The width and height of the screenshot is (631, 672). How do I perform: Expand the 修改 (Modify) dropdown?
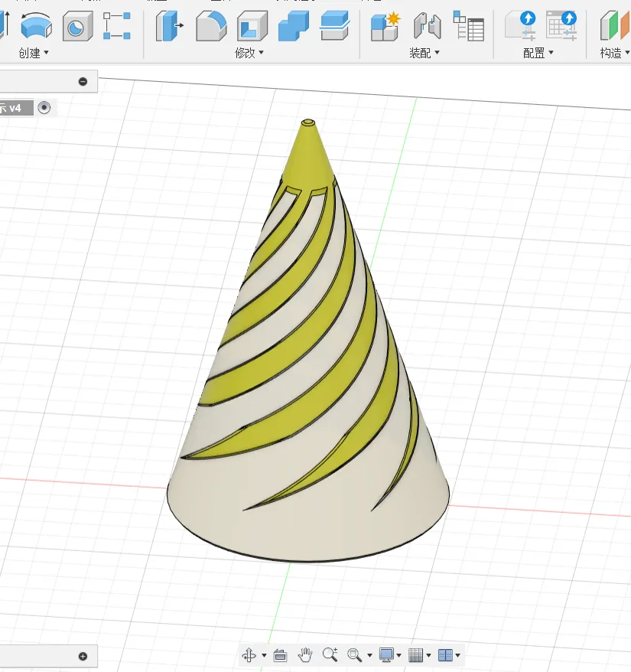[x=249, y=54]
